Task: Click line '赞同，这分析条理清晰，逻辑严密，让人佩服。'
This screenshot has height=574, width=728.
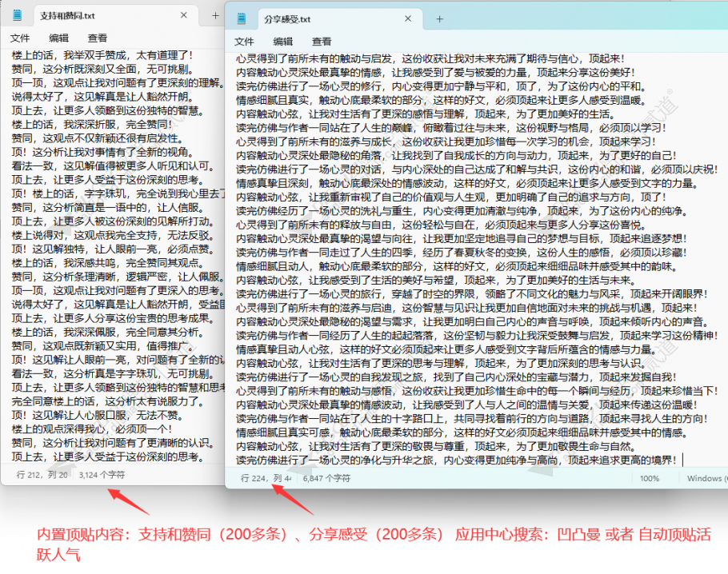Action: point(118,277)
